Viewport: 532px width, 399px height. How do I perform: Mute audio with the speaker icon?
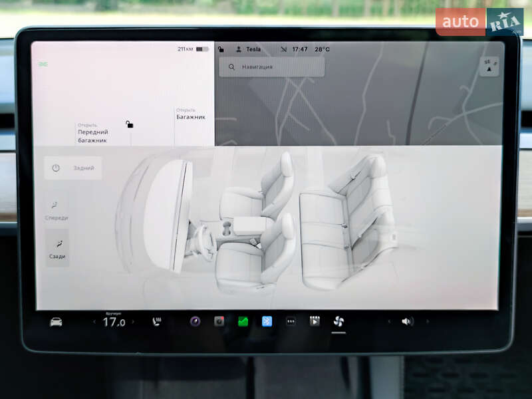pos(407,323)
